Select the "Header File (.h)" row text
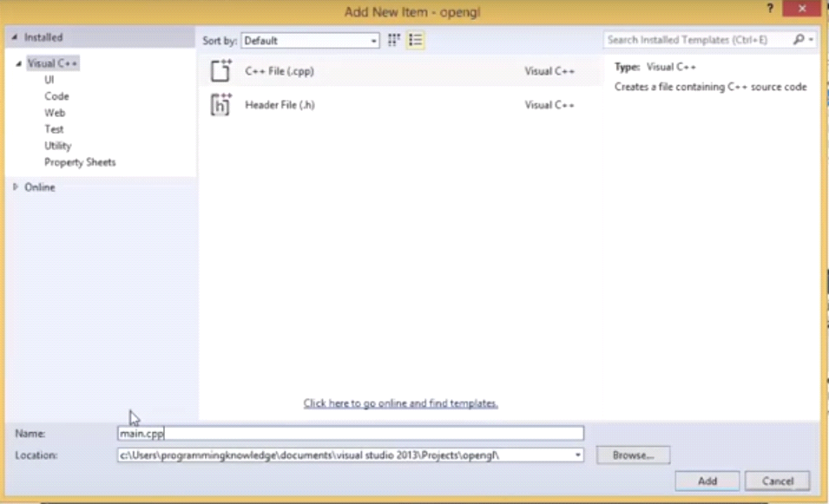Screen dimensions: 829x504 (x=280, y=105)
